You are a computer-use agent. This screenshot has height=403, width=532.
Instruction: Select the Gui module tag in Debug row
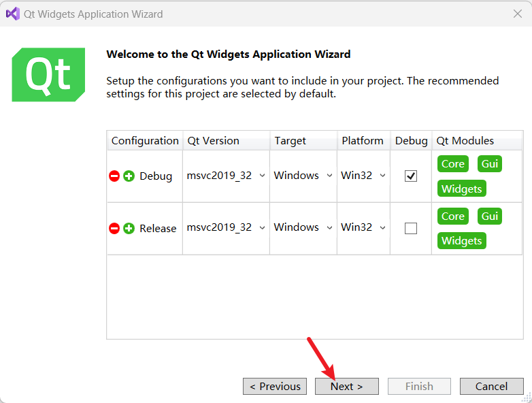point(490,164)
